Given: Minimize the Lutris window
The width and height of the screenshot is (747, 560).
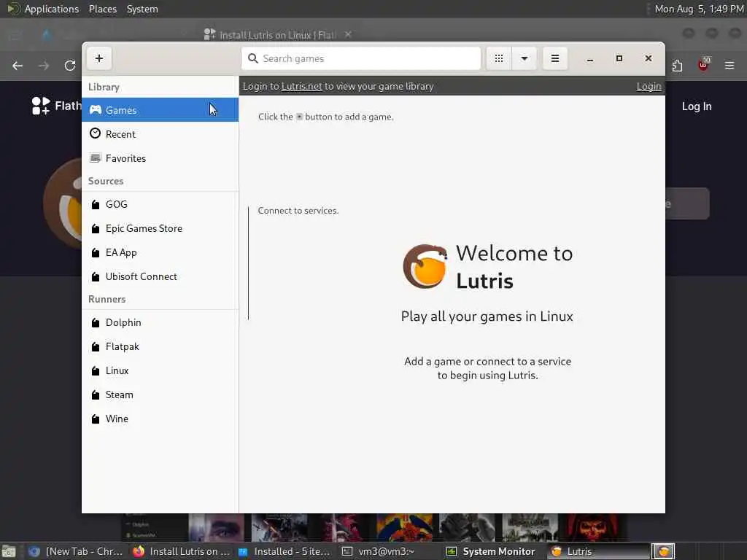Looking at the screenshot, I should [x=589, y=58].
